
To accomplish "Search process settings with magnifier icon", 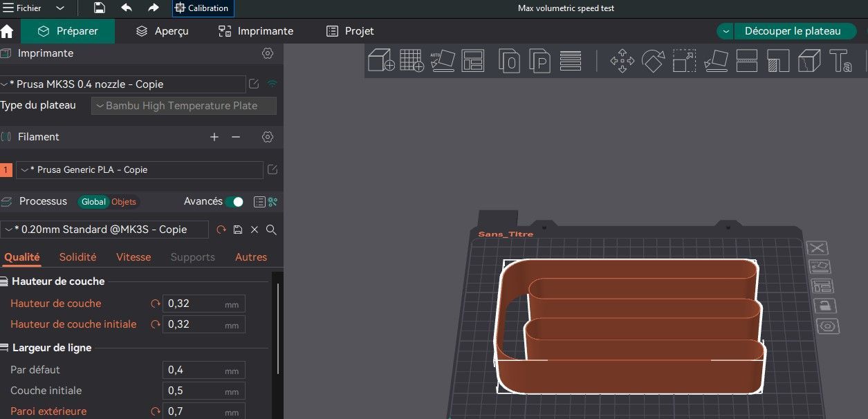I will (x=271, y=230).
